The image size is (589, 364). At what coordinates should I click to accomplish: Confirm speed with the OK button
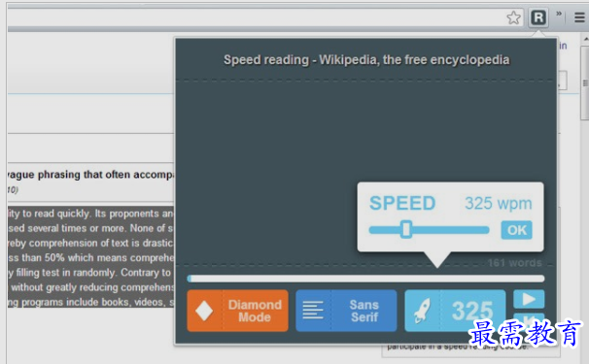coord(516,230)
